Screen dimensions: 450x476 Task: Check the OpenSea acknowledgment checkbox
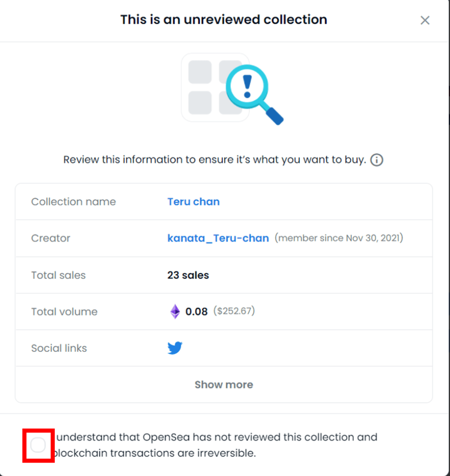point(38,445)
